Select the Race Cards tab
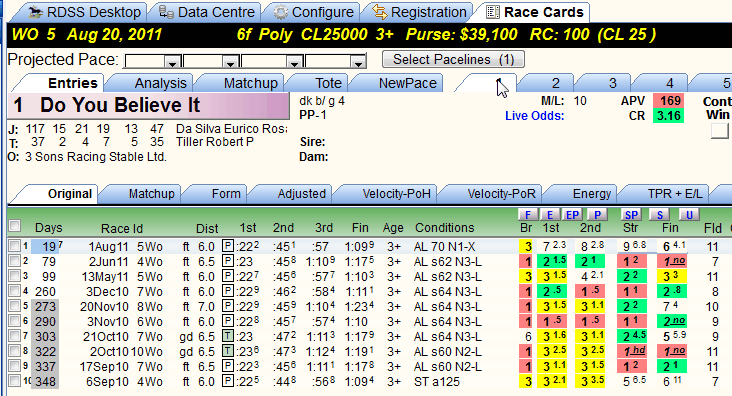This screenshot has width=732, height=396. (535, 12)
